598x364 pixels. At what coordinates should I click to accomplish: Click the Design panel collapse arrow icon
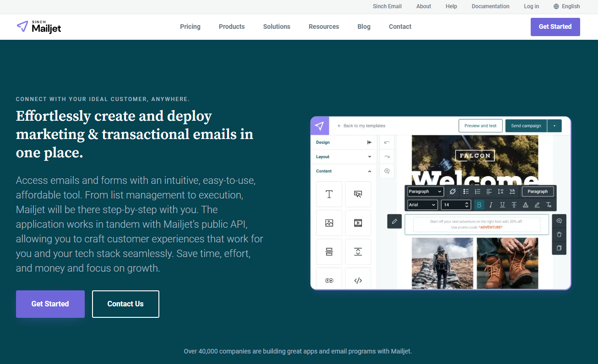[370, 142]
